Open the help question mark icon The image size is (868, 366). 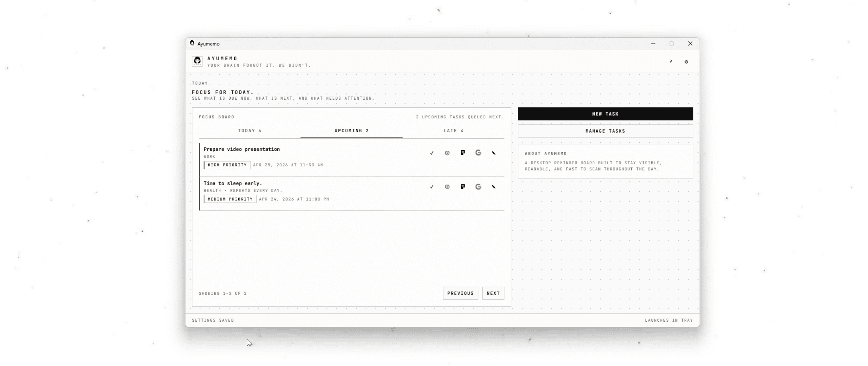671,61
